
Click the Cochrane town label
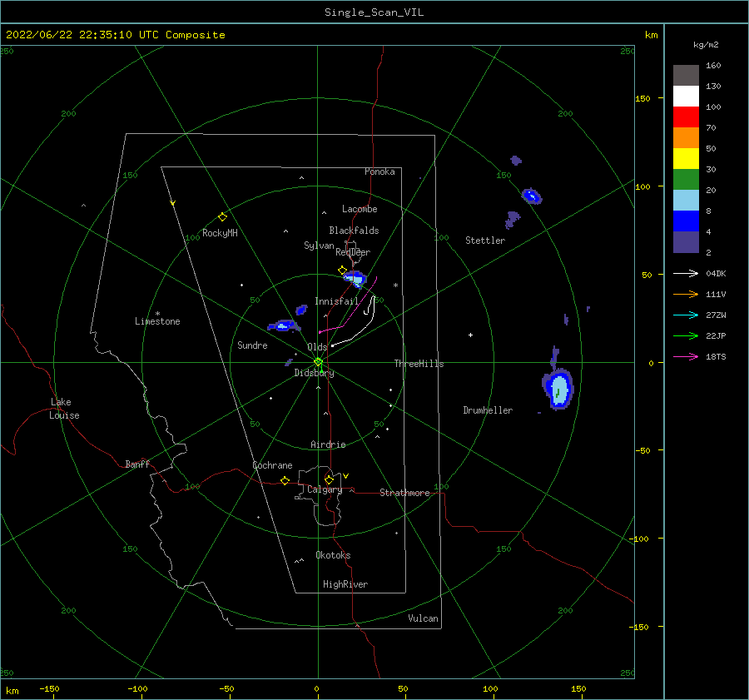click(x=272, y=465)
